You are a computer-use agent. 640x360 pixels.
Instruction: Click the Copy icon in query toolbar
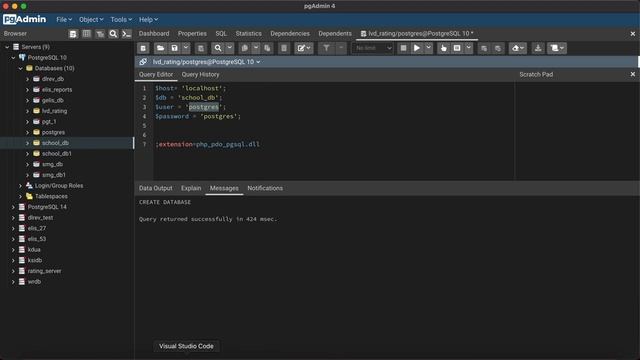click(x=244, y=48)
